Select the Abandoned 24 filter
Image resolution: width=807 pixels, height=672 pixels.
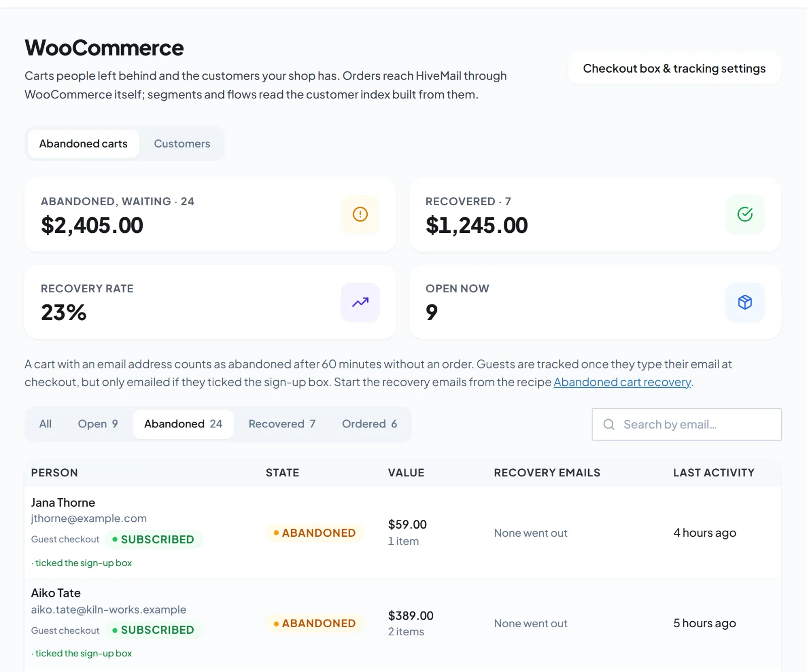[183, 424]
